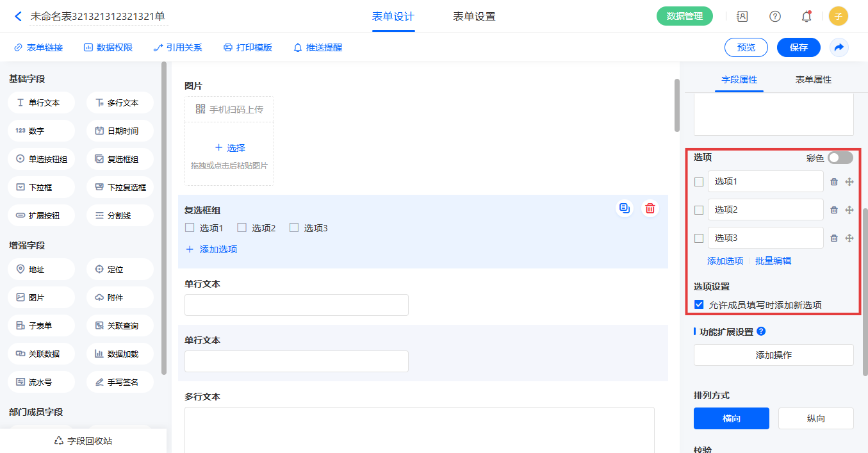Viewport: 868px width, 453px height.
Task: Check the default checkbox for 选项1 in properties
Action: click(x=699, y=182)
